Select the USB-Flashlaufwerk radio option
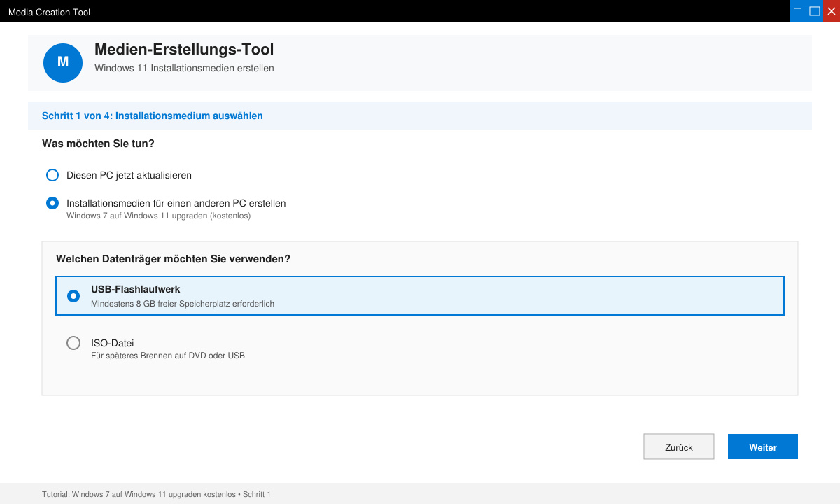The image size is (840, 504). tap(73, 296)
